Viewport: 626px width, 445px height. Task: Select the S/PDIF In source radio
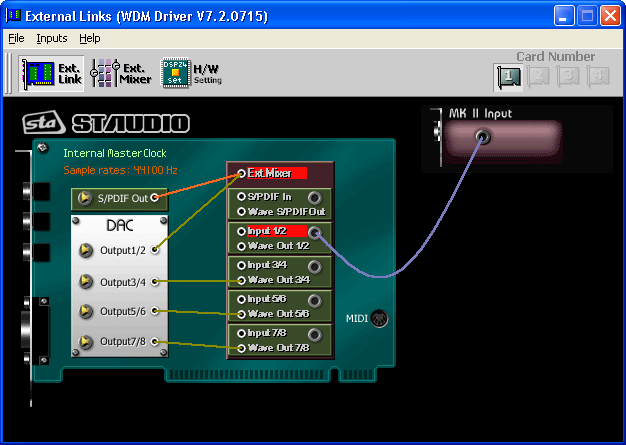(x=241, y=197)
